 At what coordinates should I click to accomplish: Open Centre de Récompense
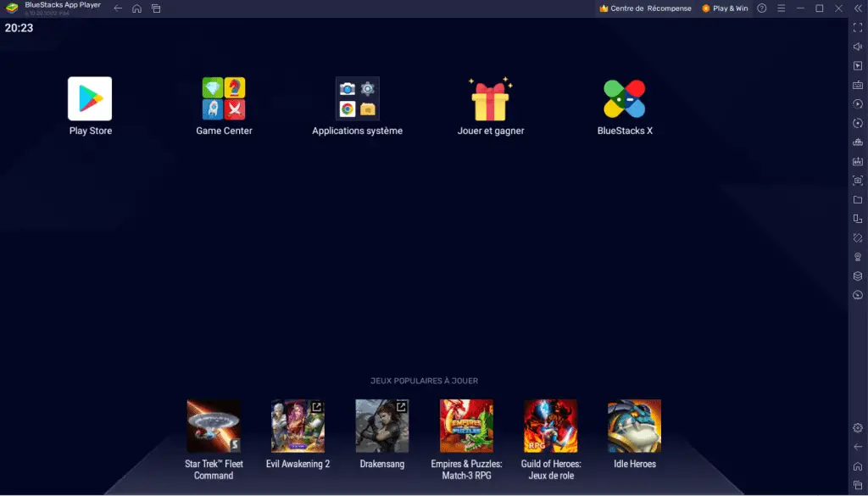pos(645,8)
